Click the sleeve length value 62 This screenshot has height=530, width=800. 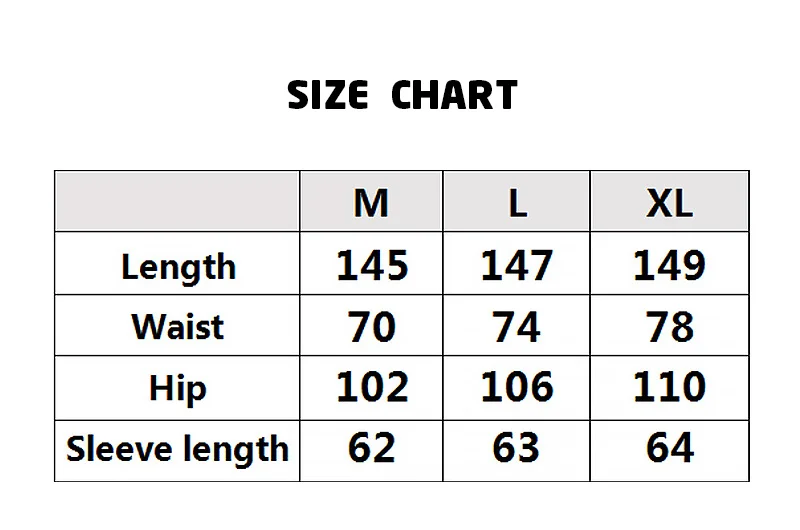(371, 447)
